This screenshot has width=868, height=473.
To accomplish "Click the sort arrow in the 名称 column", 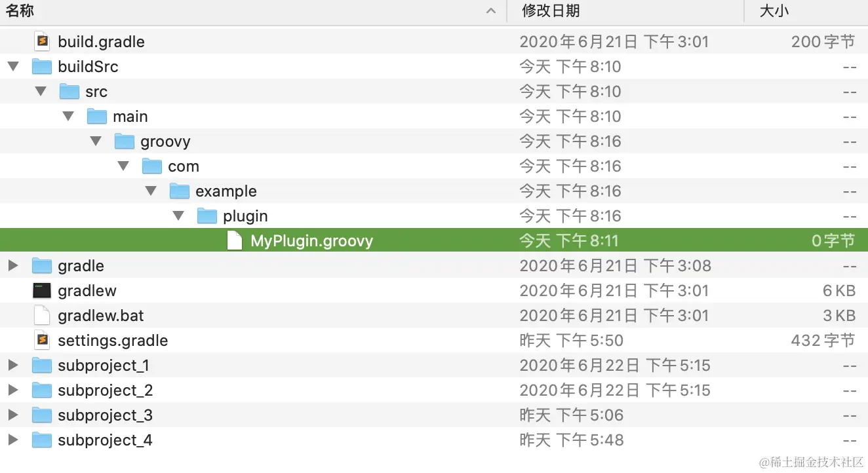I will [490, 10].
